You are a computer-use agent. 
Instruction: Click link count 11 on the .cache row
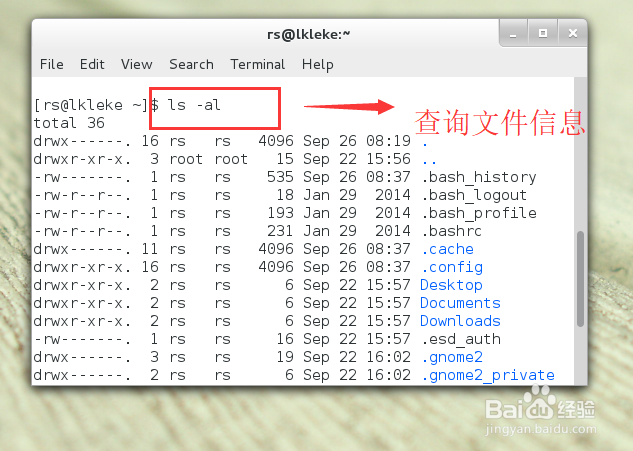[x=149, y=249]
